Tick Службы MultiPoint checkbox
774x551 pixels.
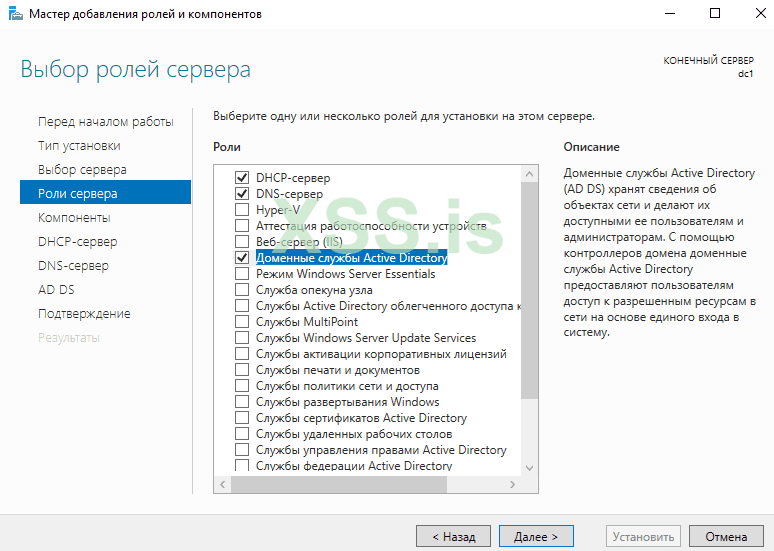[x=242, y=321]
